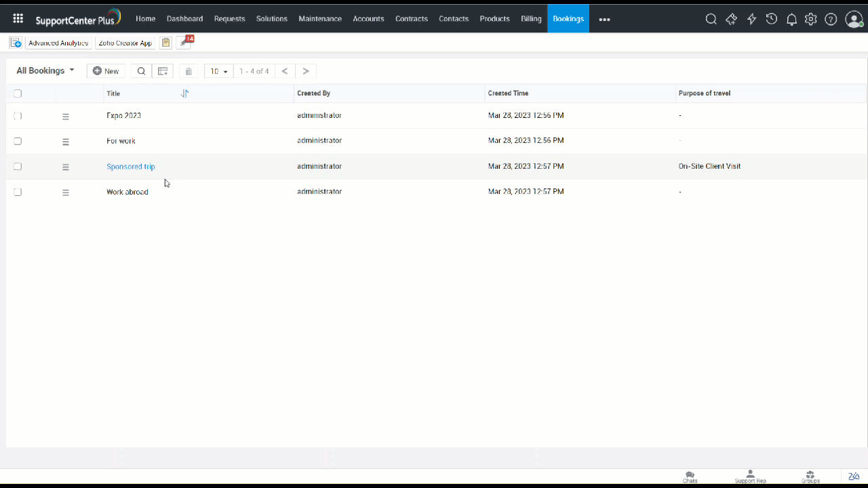Click the bookings list search icon
This screenshot has height=488, width=868.
pyautogui.click(x=141, y=71)
